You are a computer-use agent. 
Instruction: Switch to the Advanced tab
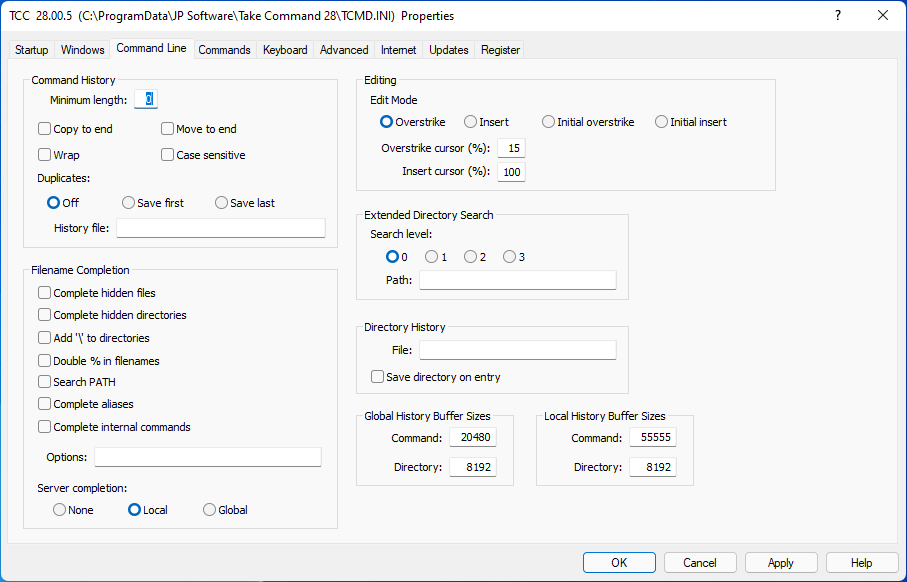click(x=344, y=50)
